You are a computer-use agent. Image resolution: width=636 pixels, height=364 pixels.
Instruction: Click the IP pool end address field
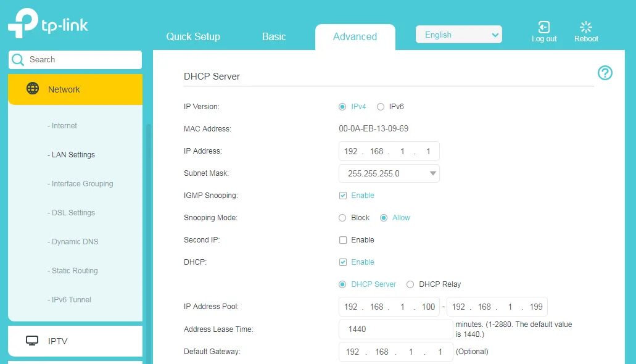(497, 307)
